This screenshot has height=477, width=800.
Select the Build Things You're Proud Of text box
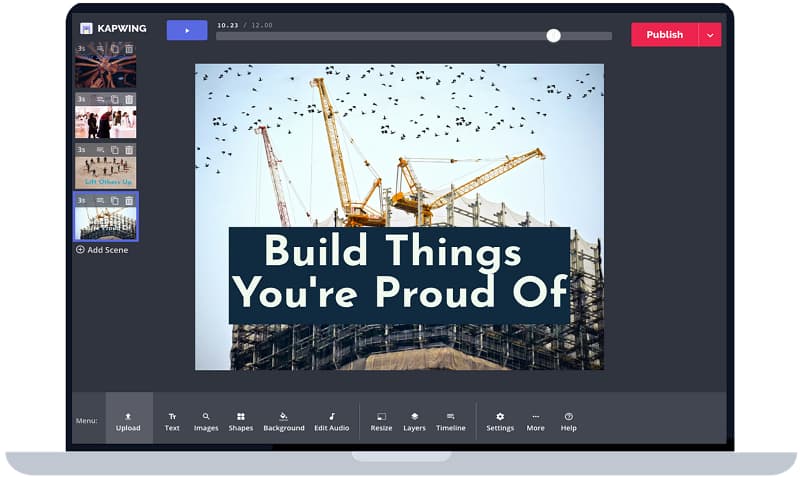(399, 275)
